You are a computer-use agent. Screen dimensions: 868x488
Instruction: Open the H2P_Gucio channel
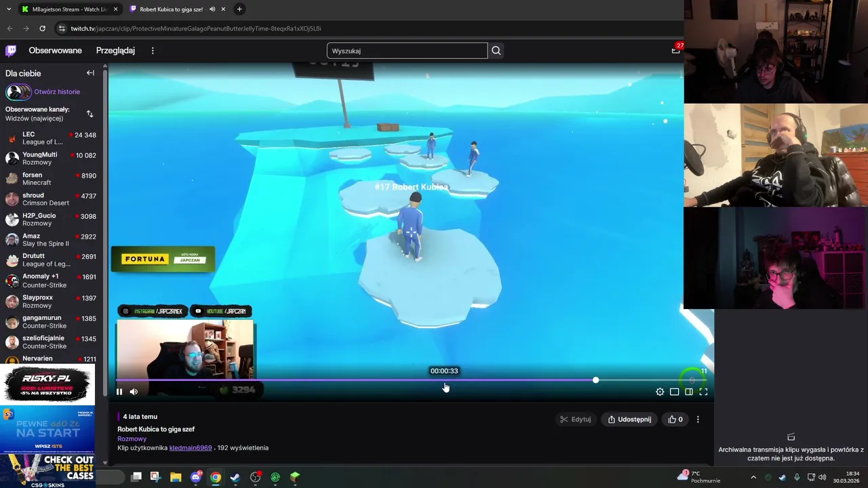[x=53, y=220]
